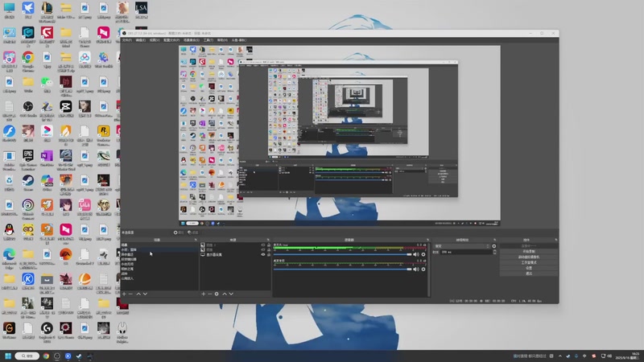The width and height of the screenshot is (644, 362).
Task: Click the Windows Start button on the taskbar
Action: [8, 356]
